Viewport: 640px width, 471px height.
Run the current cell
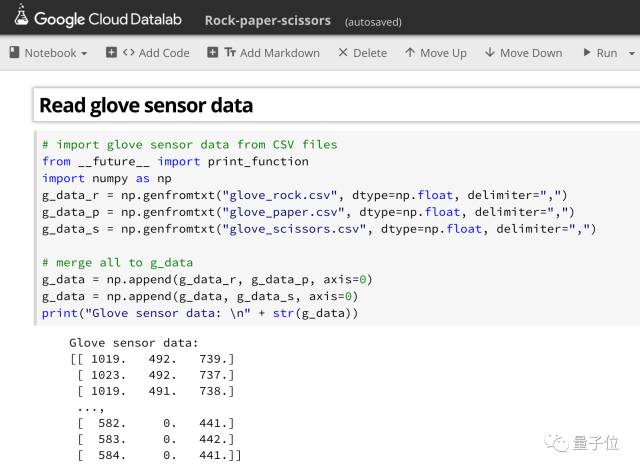(x=600, y=53)
